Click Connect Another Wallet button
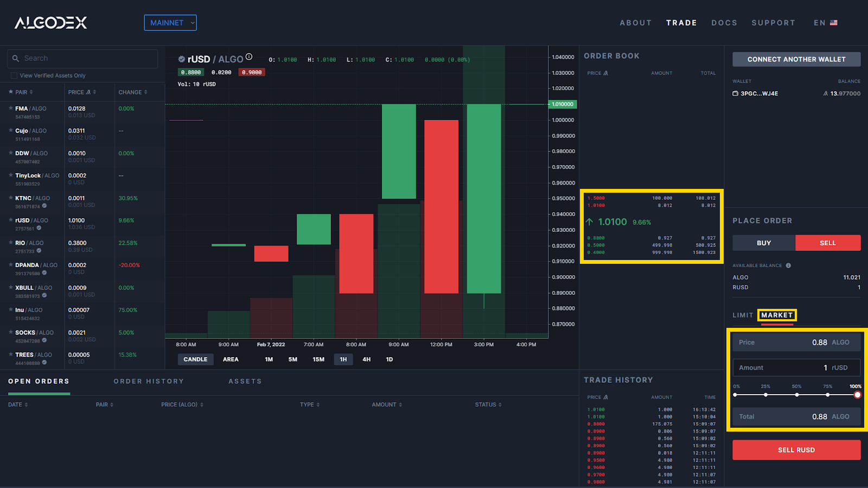This screenshot has width=868, height=488. pyautogui.click(x=796, y=59)
